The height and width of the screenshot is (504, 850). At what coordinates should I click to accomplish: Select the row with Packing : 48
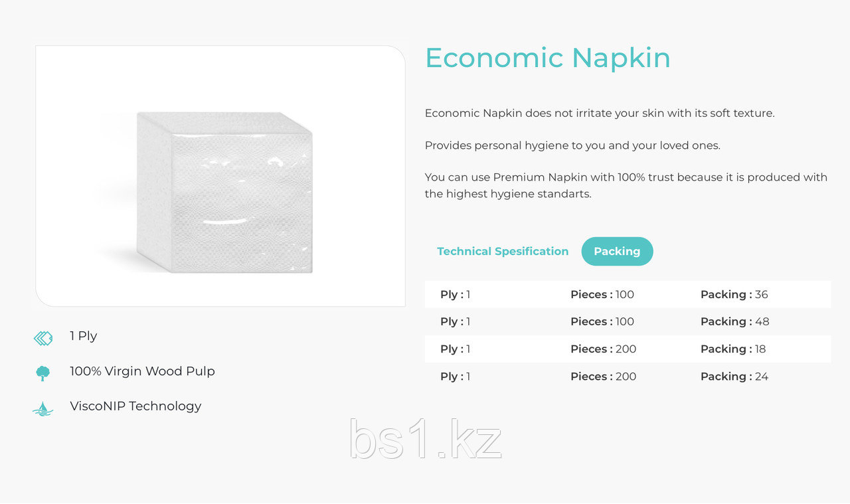tap(628, 321)
